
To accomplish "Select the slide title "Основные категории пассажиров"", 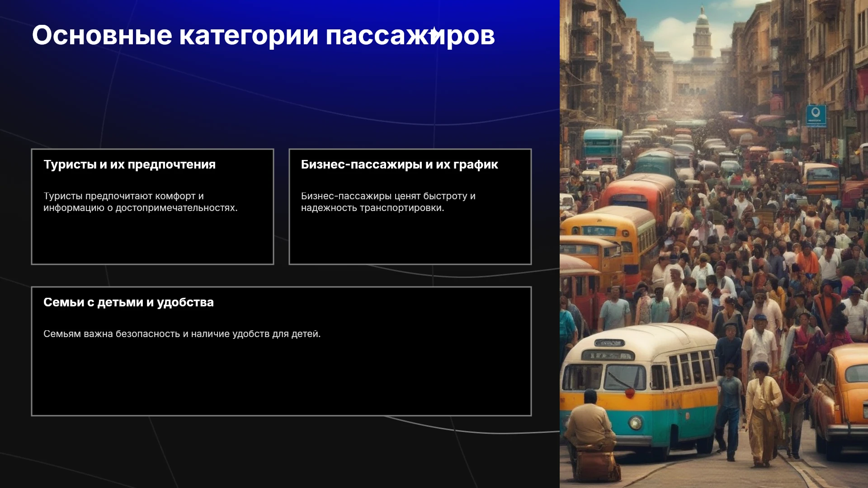I will (264, 35).
